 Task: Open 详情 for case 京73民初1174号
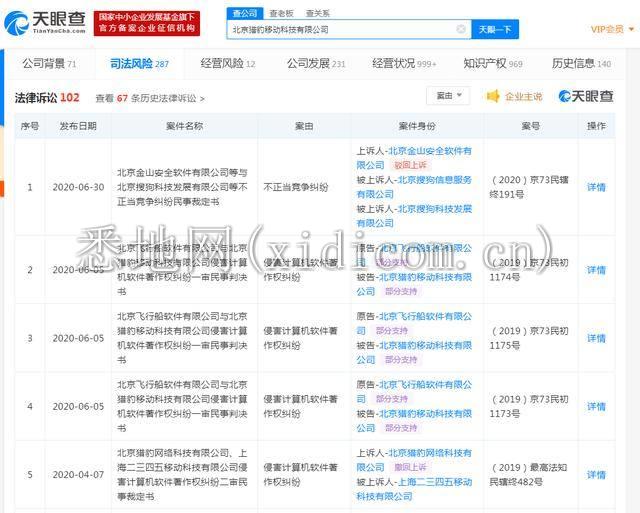click(596, 270)
